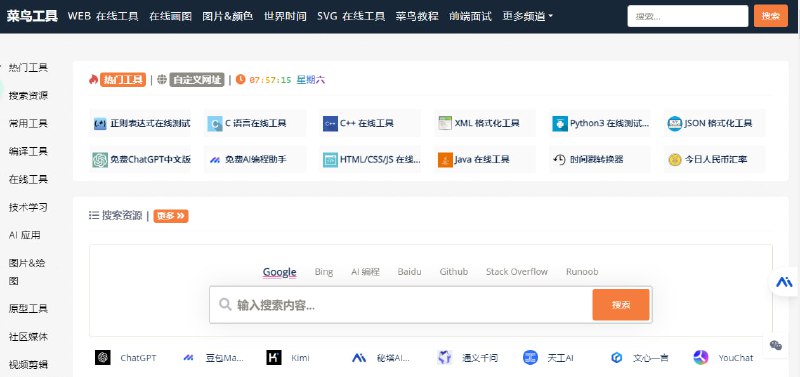Expand the 更多频道 dropdown menu
The image size is (800, 377).
[x=528, y=16]
